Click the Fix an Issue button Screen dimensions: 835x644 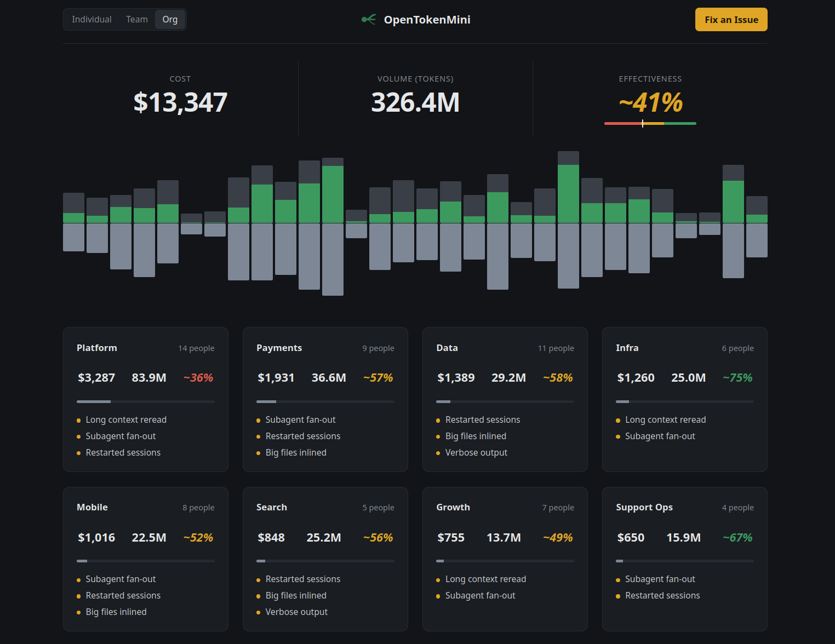coord(731,20)
